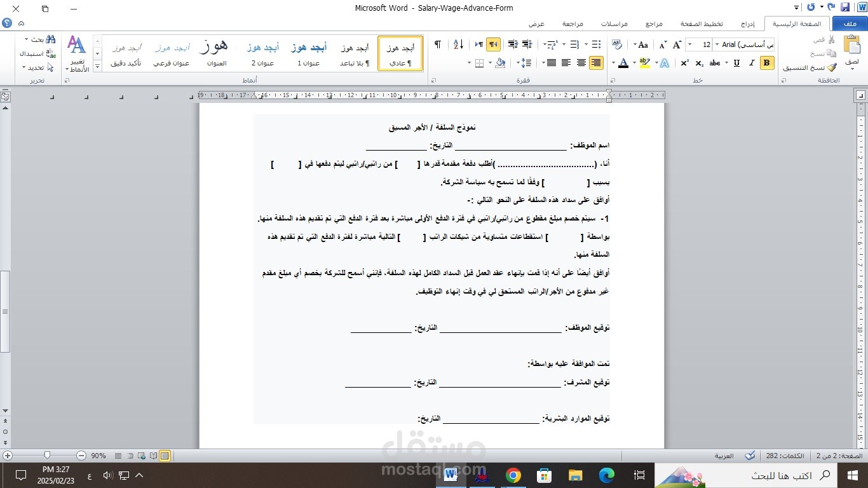Image resolution: width=868 pixels, height=488 pixels.
Task: Center the paragraph text
Action: tap(581, 63)
